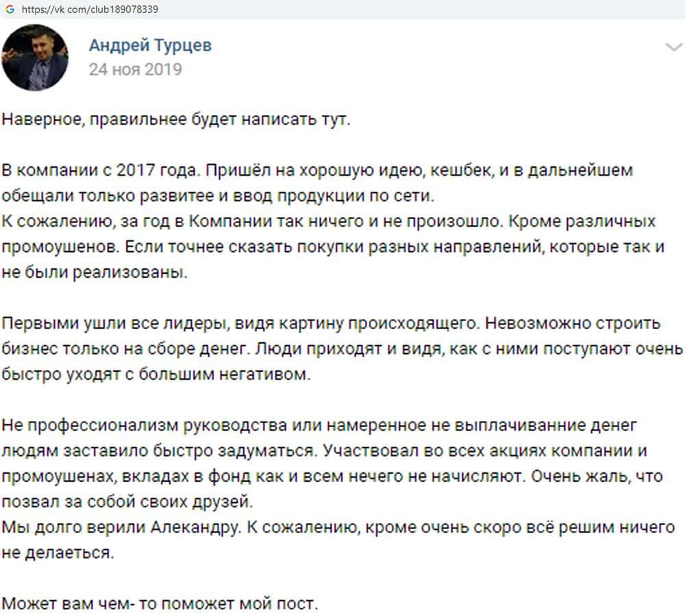685x616 pixels.
Task: Click the line starting бизнес только на сборе
Action: coord(341,349)
